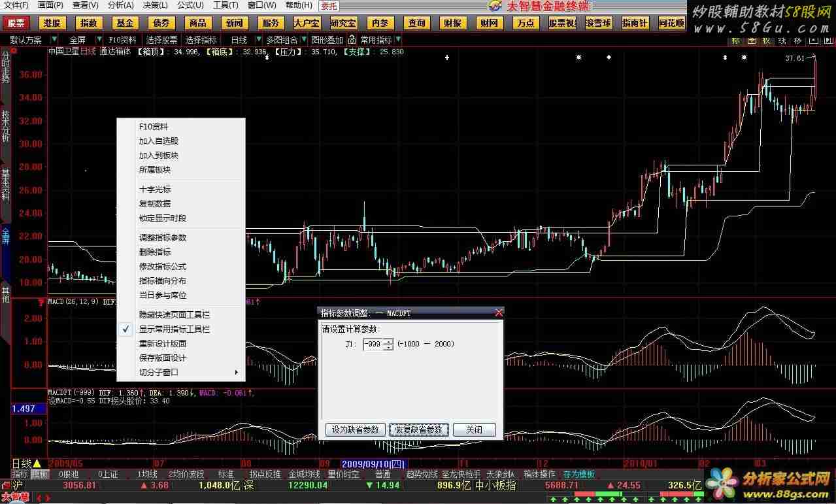Click the 研究室 toolbar button
This screenshot has width=836, height=504.
coord(343,23)
